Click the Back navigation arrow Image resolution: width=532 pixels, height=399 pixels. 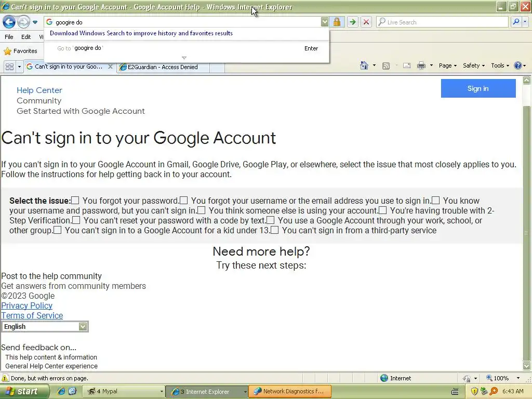pos(9,22)
